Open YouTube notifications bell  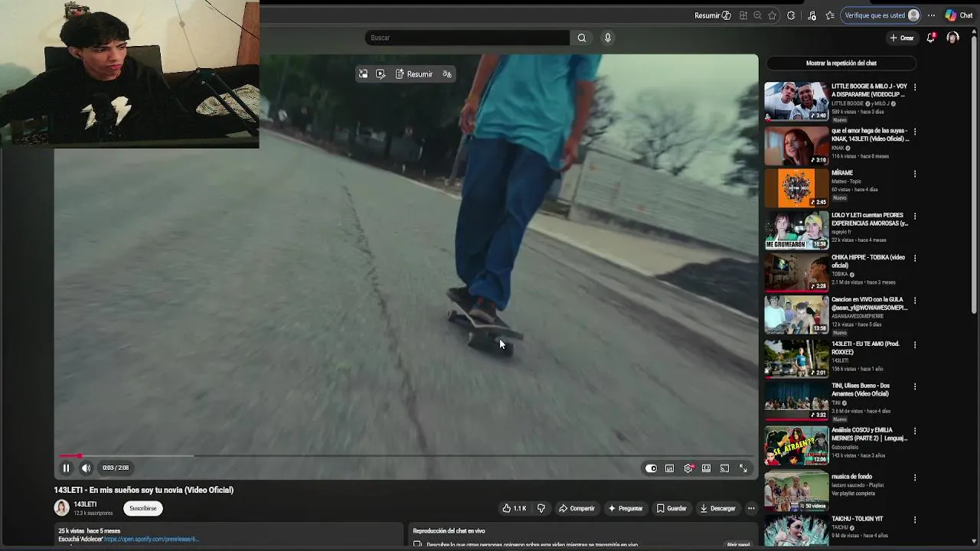pos(931,37)
